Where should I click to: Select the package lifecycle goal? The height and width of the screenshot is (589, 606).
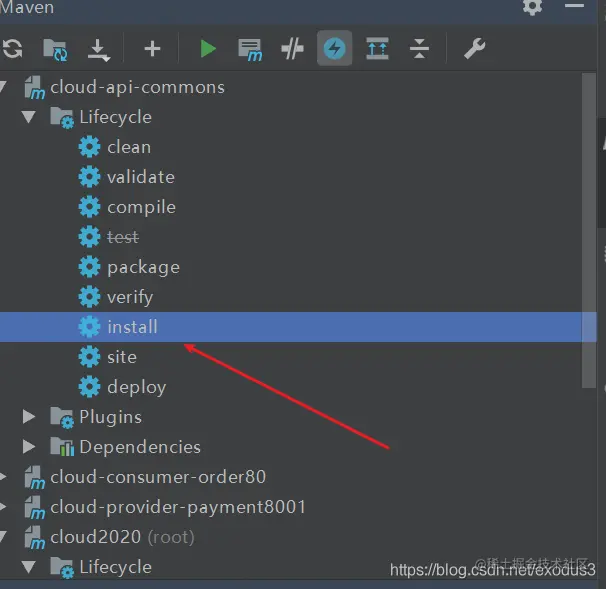(143, 268)
